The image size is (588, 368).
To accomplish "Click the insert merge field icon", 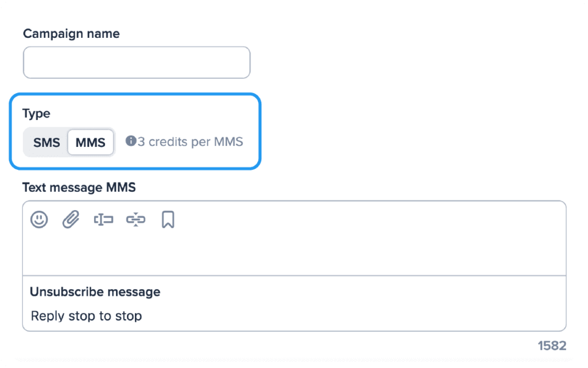I will tap(103, 219).
